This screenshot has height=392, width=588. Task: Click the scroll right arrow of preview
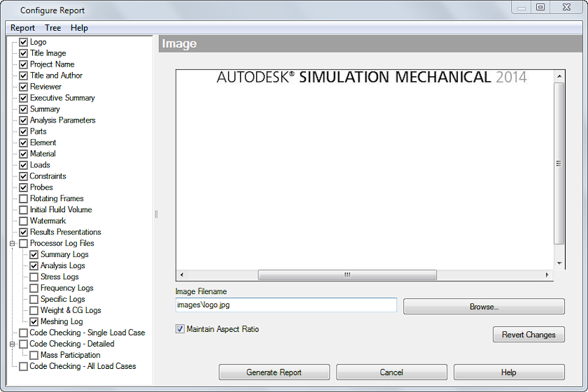[547, 275]
